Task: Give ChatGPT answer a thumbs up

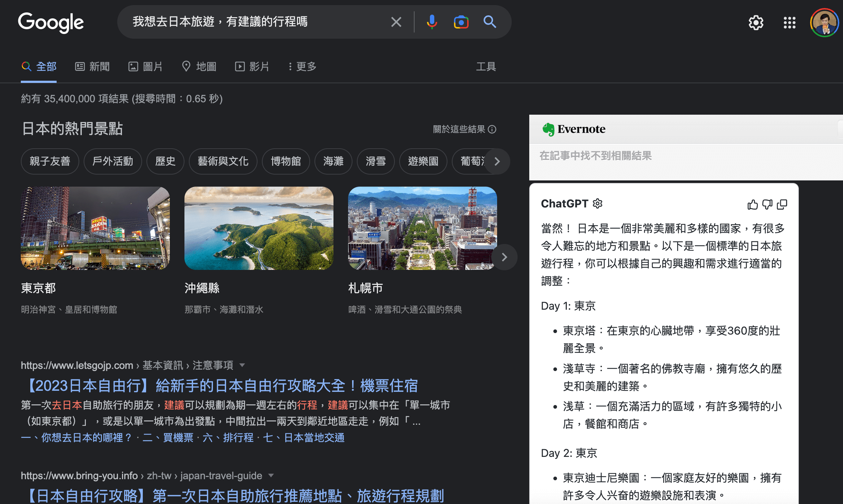Action: [x=752, y=204]
